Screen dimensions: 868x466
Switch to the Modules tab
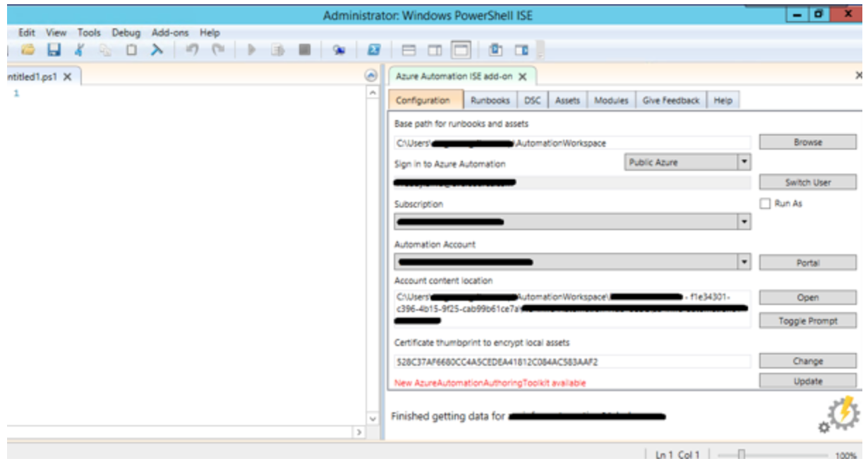pyautogui.click(x=611, y=101)
